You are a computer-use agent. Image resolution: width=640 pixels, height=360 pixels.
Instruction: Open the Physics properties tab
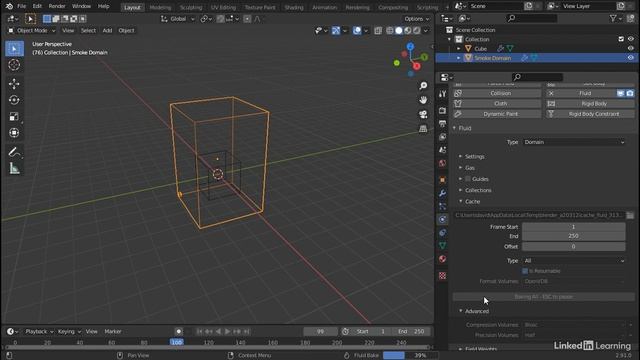(x=442, y=220)
